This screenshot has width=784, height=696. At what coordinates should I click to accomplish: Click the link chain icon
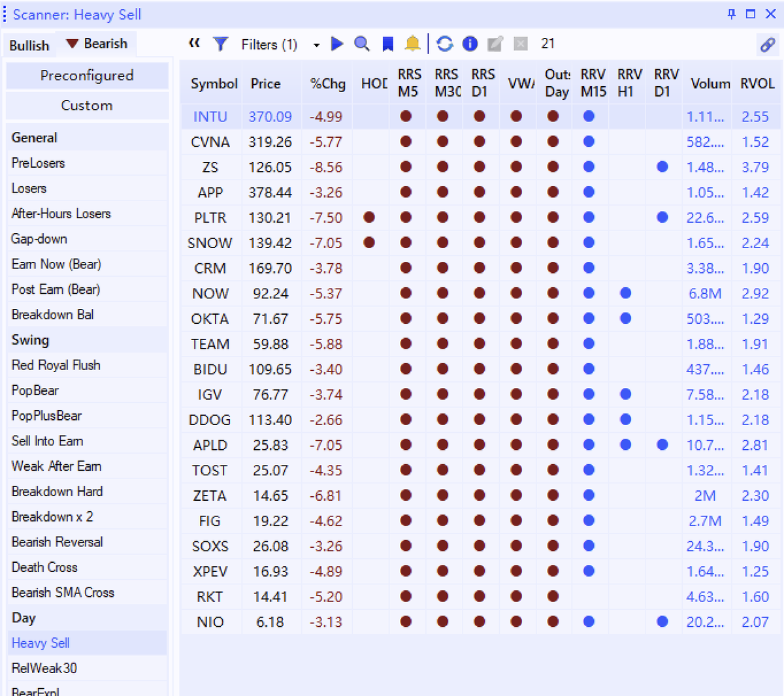(x=768, y=44)
